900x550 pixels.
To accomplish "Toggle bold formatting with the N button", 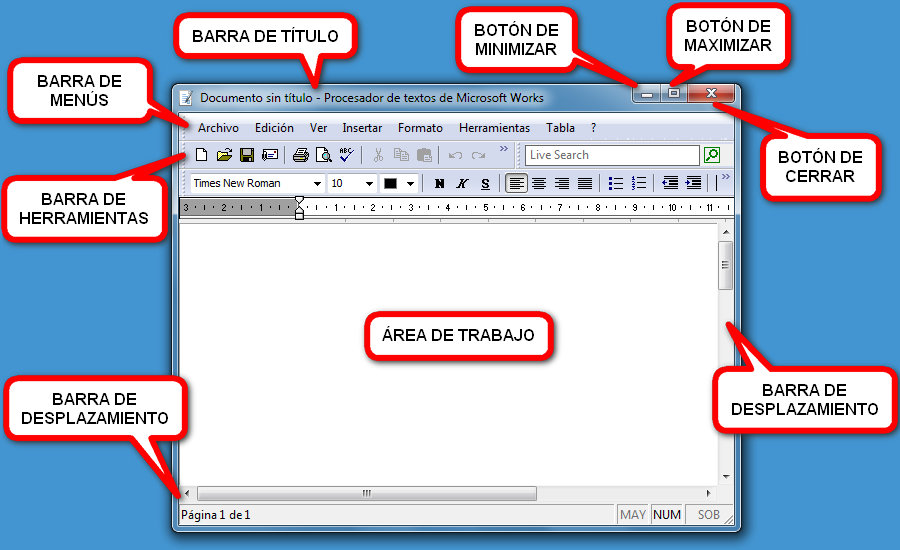I will point(439,184).
